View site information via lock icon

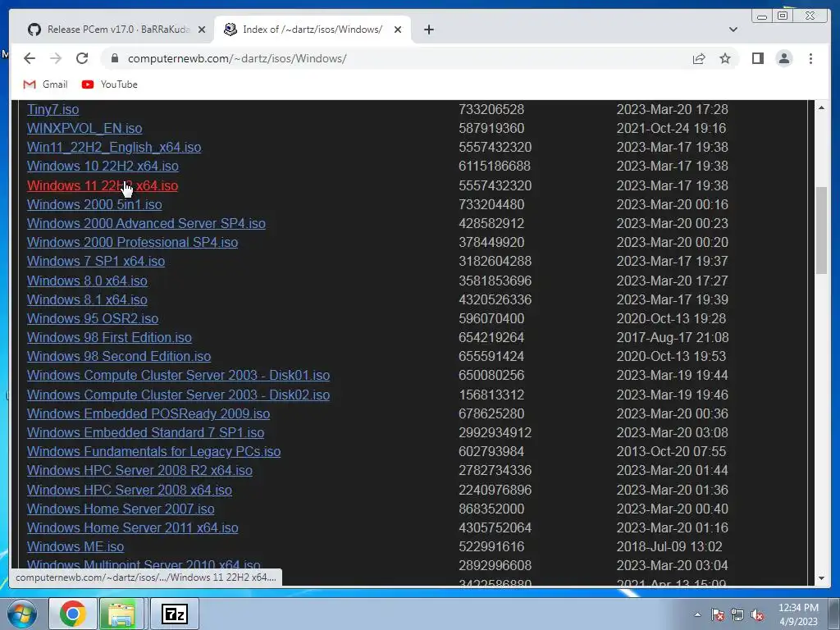tap(115, 58)
